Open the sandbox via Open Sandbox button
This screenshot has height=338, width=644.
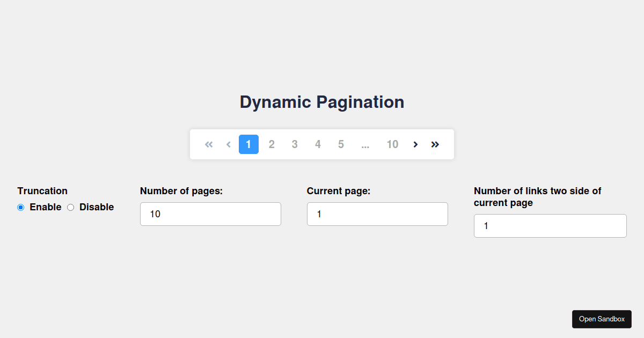(x=602, y=319)
